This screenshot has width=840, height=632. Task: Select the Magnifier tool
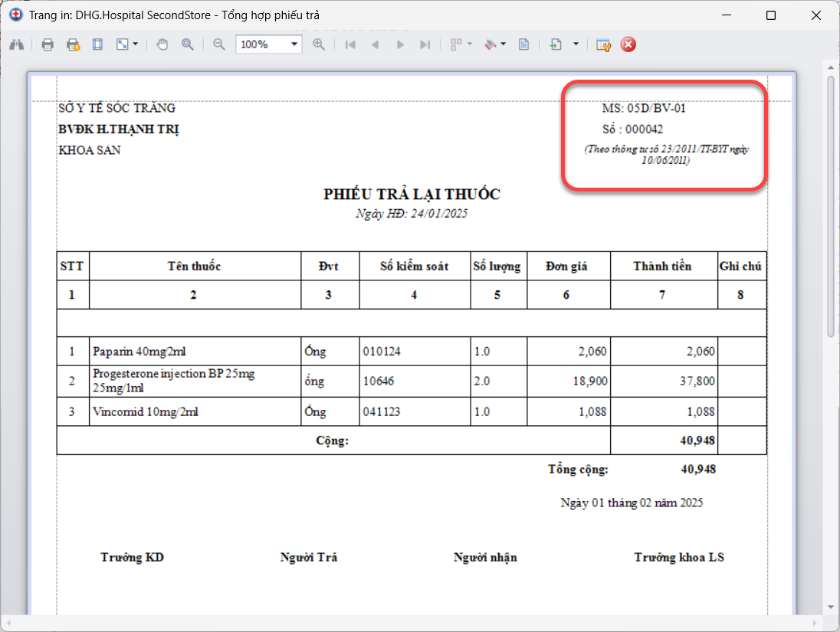[x=188, y=44]
